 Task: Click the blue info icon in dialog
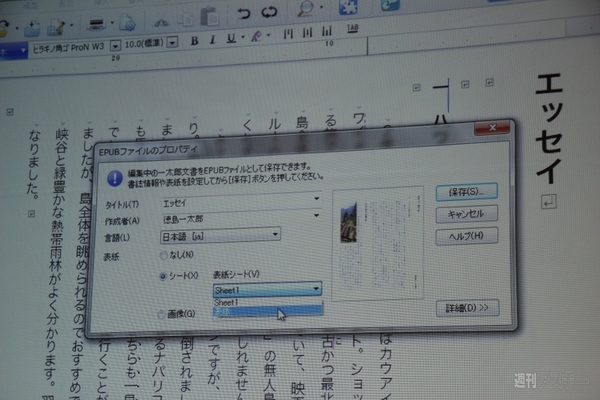point(114,178)
